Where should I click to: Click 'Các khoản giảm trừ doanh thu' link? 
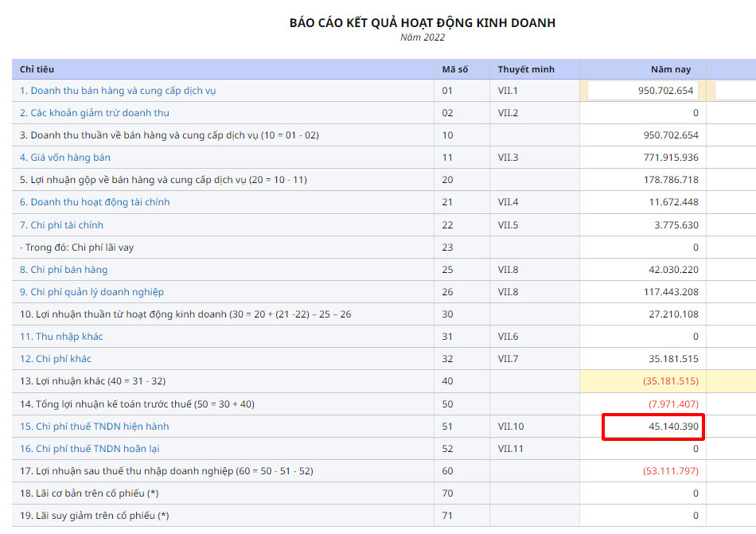(95, 113)
